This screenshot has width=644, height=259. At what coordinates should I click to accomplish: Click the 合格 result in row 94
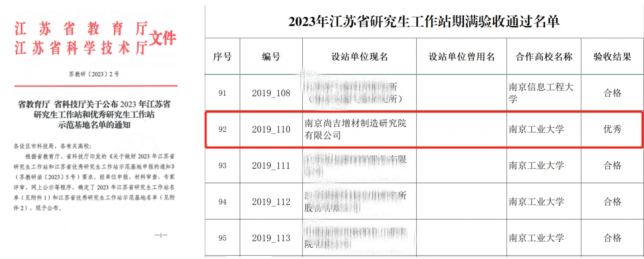point(612,202)
